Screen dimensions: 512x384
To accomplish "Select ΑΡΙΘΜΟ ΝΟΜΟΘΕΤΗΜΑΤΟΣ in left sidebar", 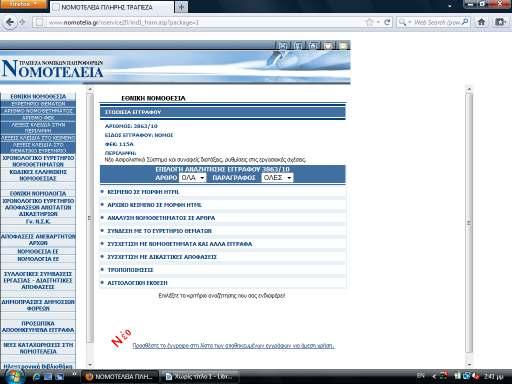I will (38, 111).
